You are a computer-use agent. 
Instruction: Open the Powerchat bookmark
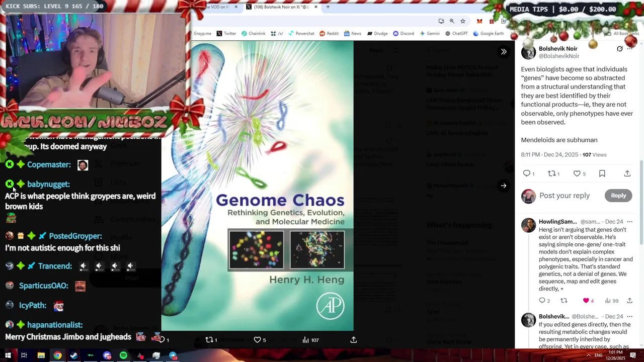tap(301, 34)
